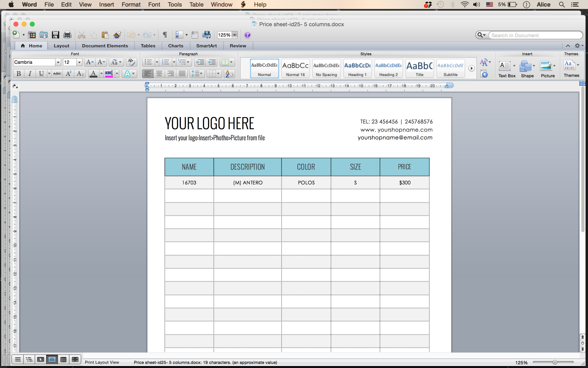The image size is (588, 368).
Task: Toggle Subscript formatting
Action: click(x=80, y=74)
